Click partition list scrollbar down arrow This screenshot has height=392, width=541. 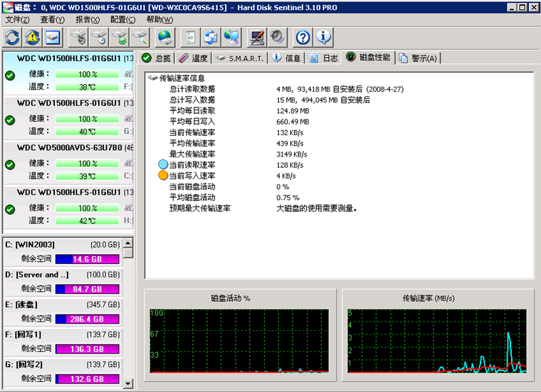click(x=128, y=383)
